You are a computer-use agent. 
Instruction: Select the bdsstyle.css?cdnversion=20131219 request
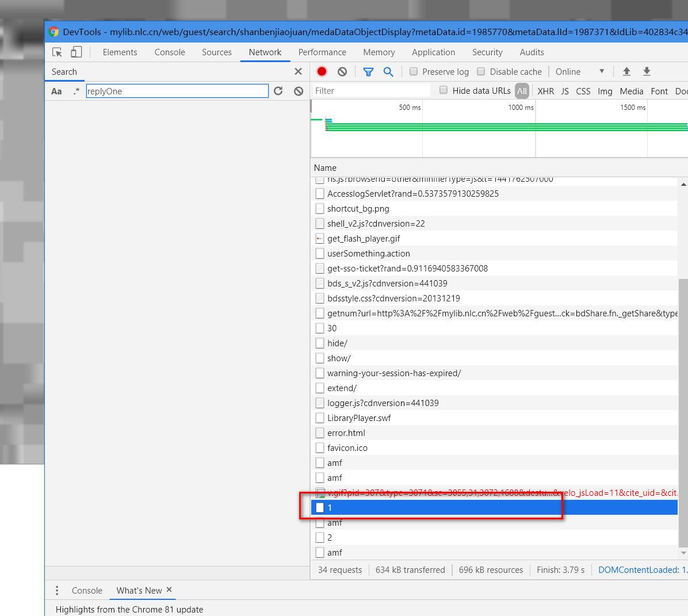(494, 299)
